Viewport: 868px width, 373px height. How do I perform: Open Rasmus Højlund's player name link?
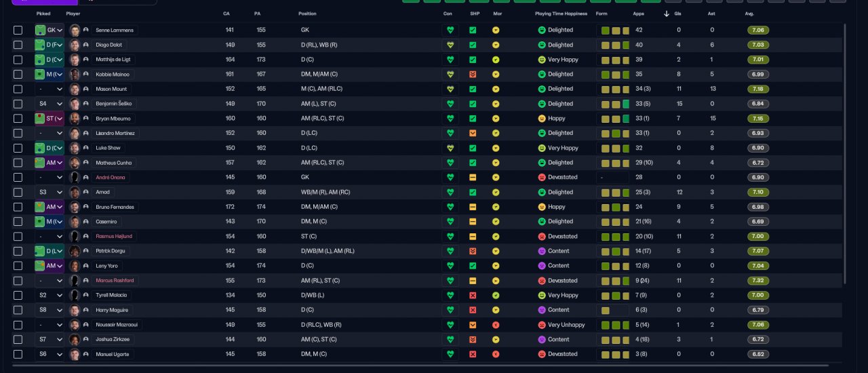(x=114, y=236)
